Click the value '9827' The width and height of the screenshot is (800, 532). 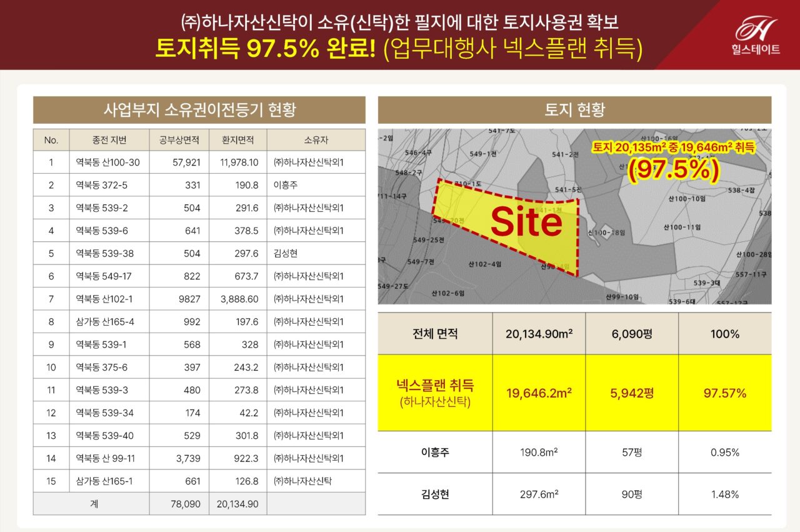coord(190,299)
